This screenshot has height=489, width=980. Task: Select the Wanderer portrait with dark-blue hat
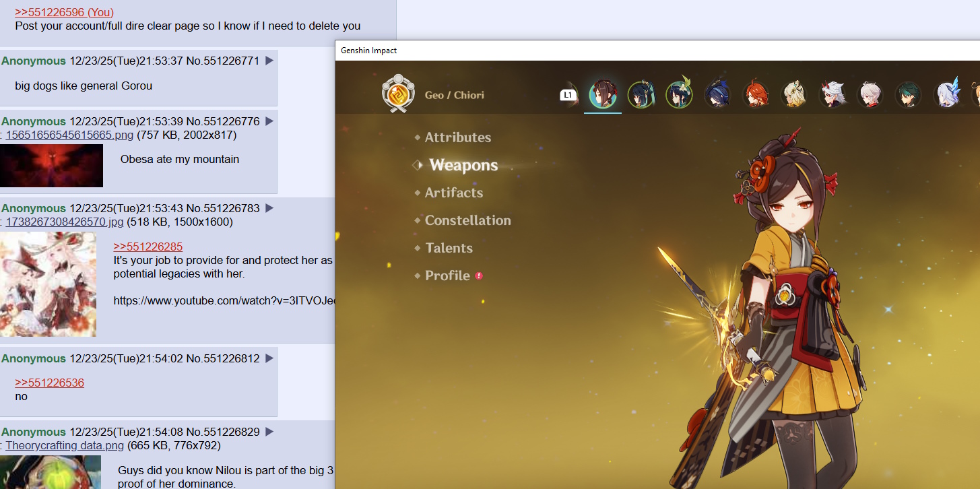[x=717, y=95]
